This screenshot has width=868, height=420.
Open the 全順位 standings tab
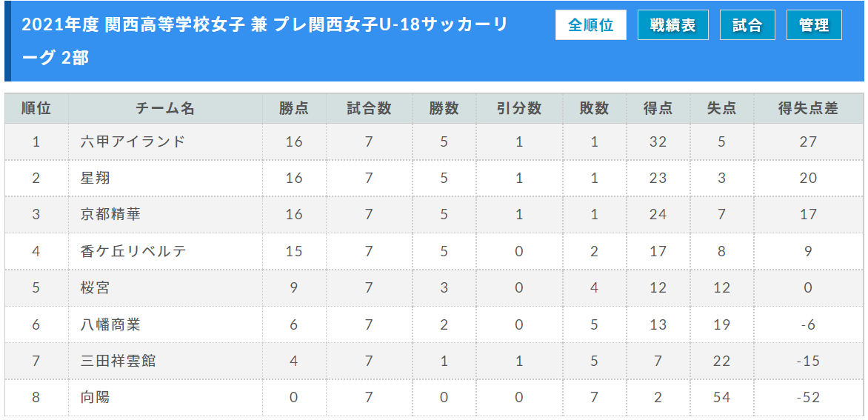pos(591,25)
